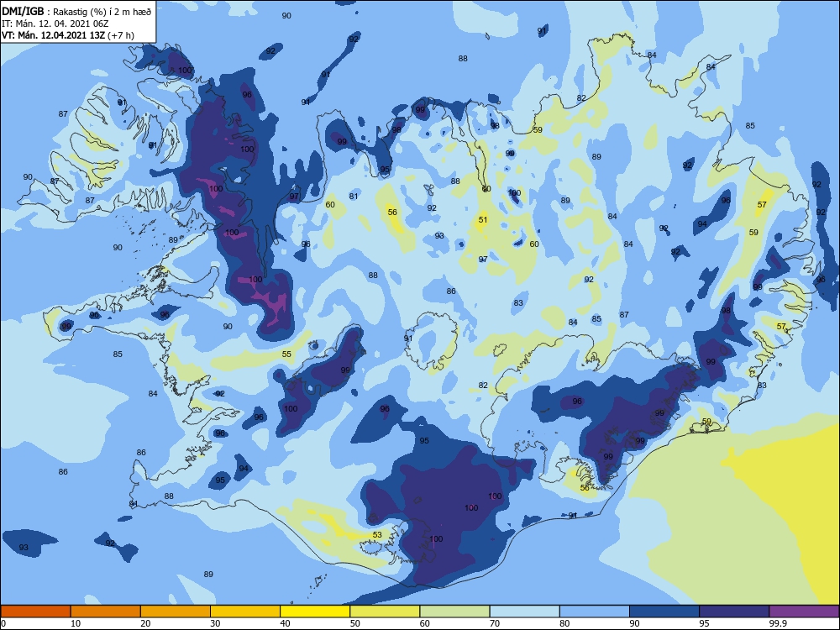Click the '0' label on the color scale
The height and width of the screenshot is (630, 840).
[3, 623]
